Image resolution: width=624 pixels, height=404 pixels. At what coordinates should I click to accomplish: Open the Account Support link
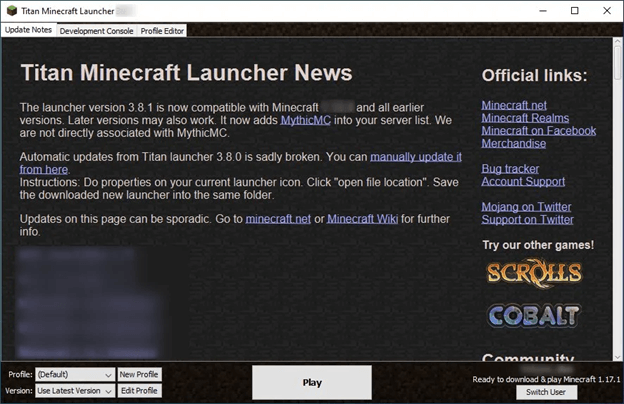[523, 182]
